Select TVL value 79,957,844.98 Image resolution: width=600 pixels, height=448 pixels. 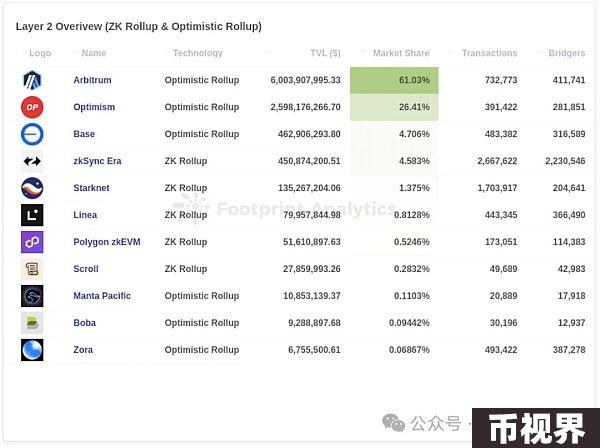pyautogui.click(x=312, y=215)
